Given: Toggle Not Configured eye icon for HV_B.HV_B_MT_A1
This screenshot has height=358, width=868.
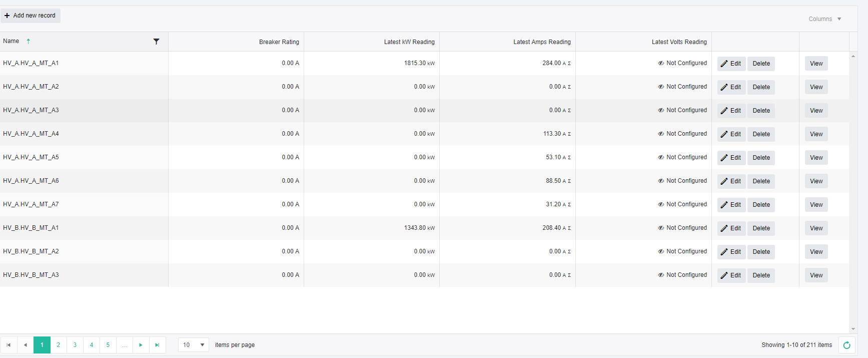Looking at the screenshot, I should click(661, 228).
